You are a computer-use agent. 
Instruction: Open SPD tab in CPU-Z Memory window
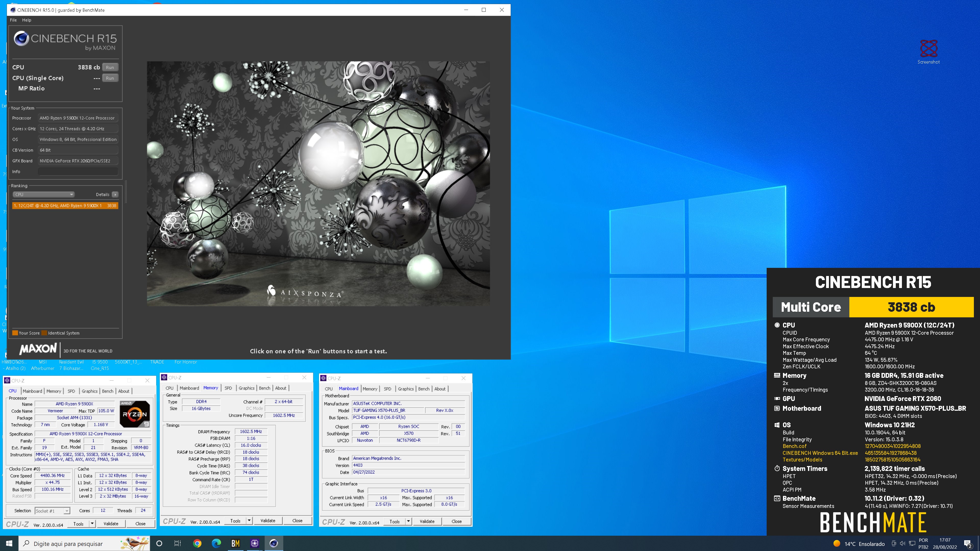[x=228, y=388]
